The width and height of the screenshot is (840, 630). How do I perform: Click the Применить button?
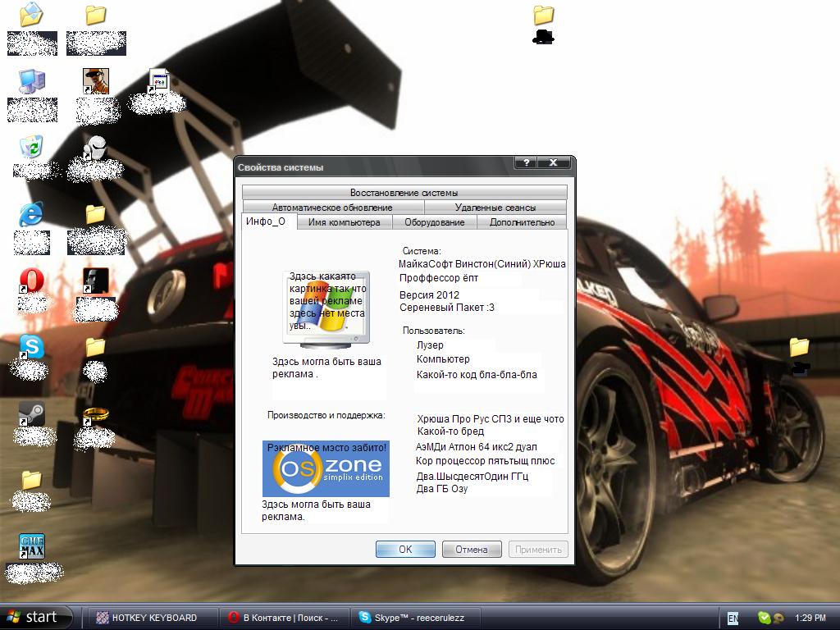pos(538,549)
